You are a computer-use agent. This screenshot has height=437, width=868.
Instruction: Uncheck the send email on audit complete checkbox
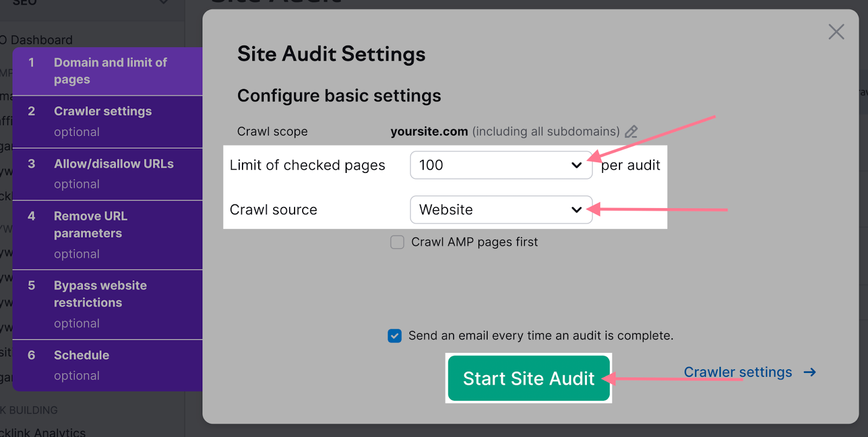(x=395, y=336)
